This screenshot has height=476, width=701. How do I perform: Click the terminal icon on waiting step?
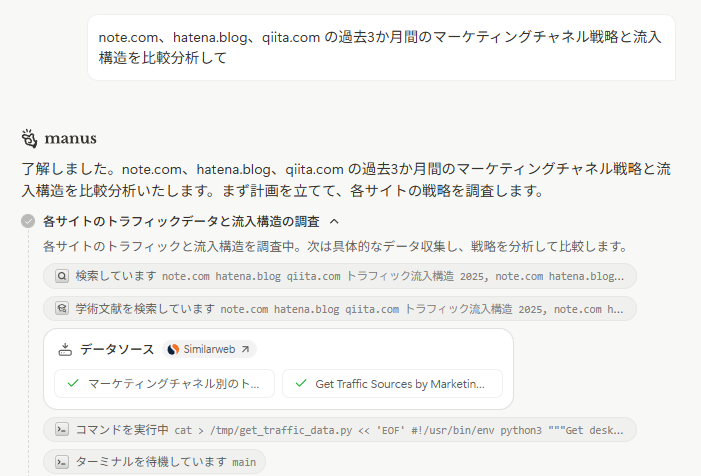(61, 462)
